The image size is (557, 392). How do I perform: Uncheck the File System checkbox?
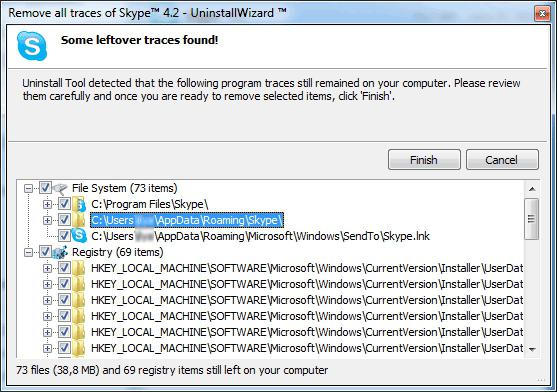pyautogui.click(x=45, y=187)
